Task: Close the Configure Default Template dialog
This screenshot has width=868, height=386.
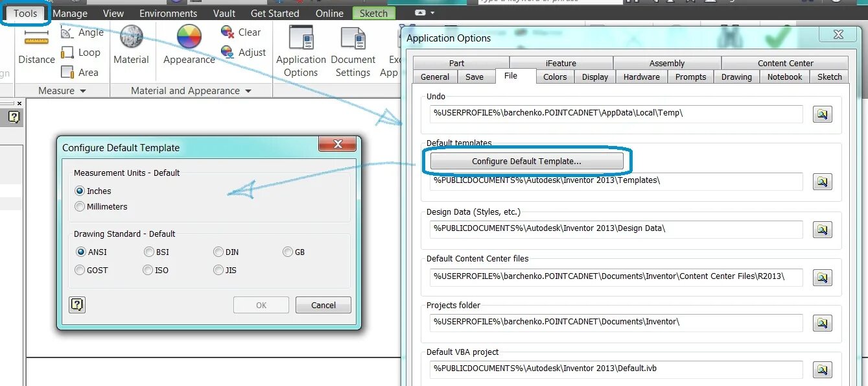Action: 337,144
